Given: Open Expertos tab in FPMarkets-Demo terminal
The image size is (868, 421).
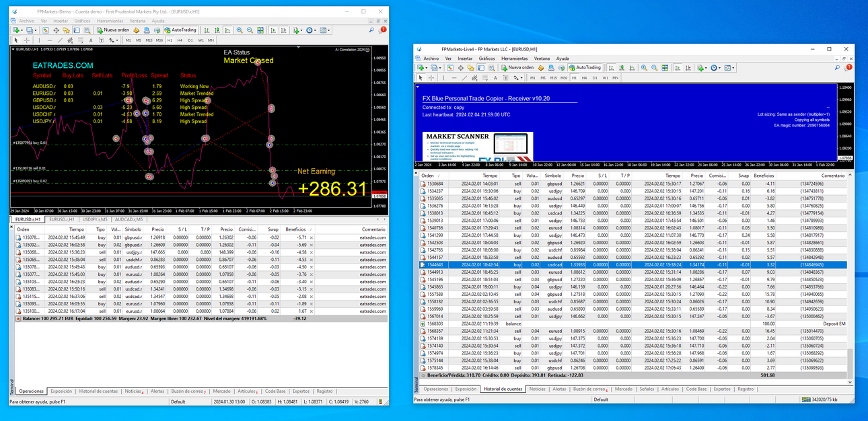Looking at the screenshot, I should tap(301, 391).
